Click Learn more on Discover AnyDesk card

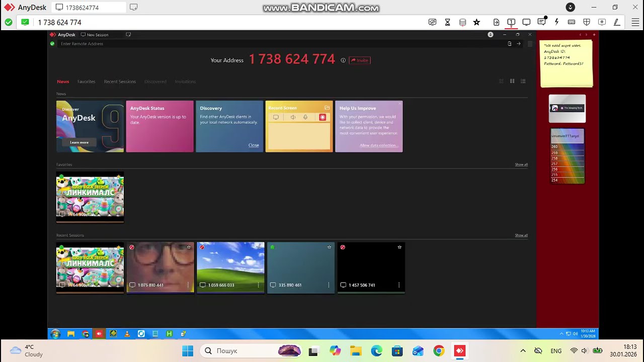pos(79,142)
